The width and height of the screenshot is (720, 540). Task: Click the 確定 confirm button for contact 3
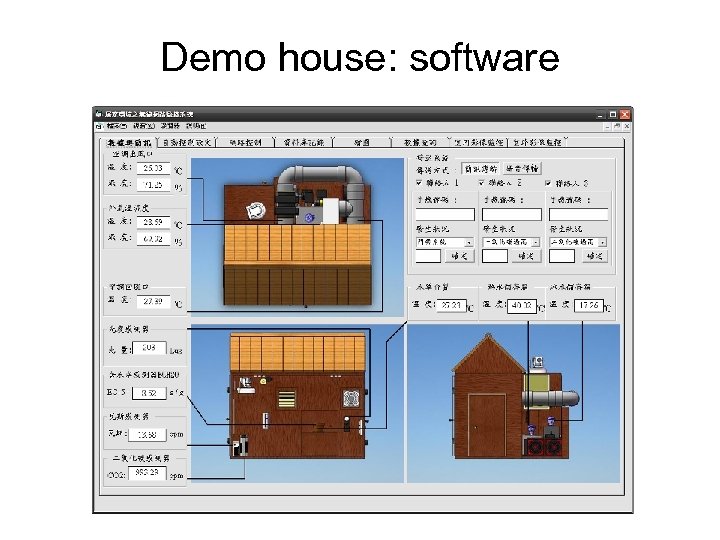coord(594,256)
